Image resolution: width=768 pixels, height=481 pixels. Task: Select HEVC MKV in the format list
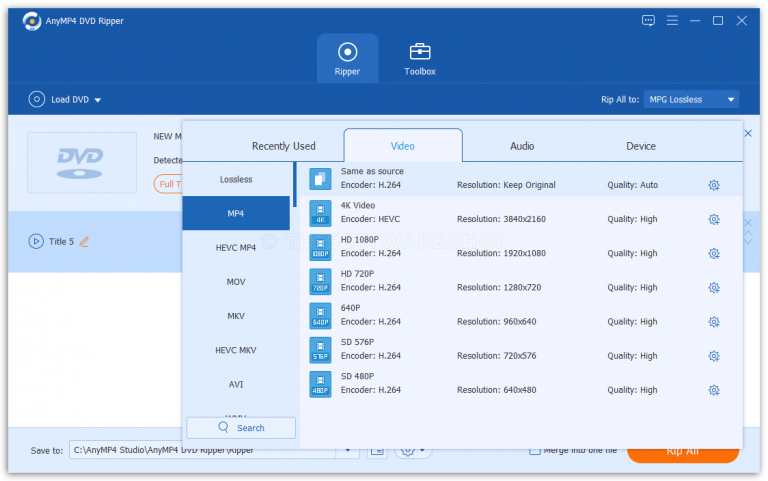pos(236,350)
